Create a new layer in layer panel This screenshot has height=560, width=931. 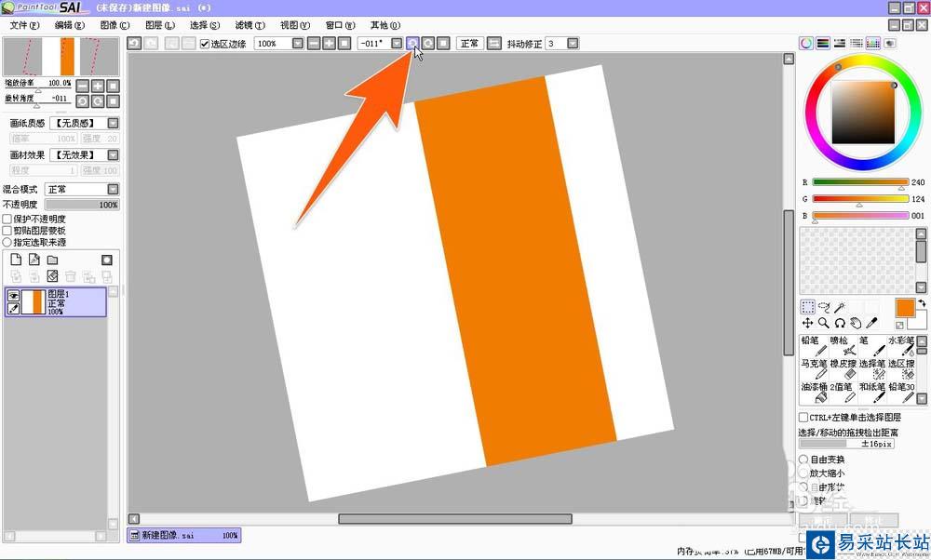[x=16, y=260]
